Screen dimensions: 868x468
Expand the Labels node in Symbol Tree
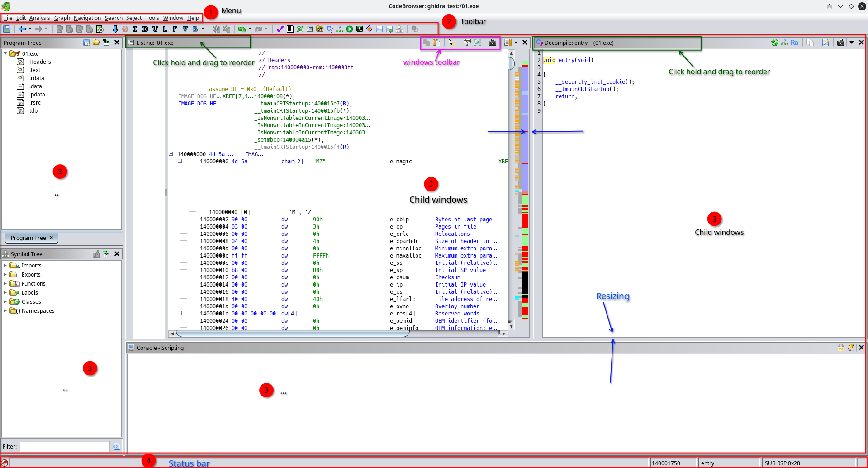pos(5,293)
